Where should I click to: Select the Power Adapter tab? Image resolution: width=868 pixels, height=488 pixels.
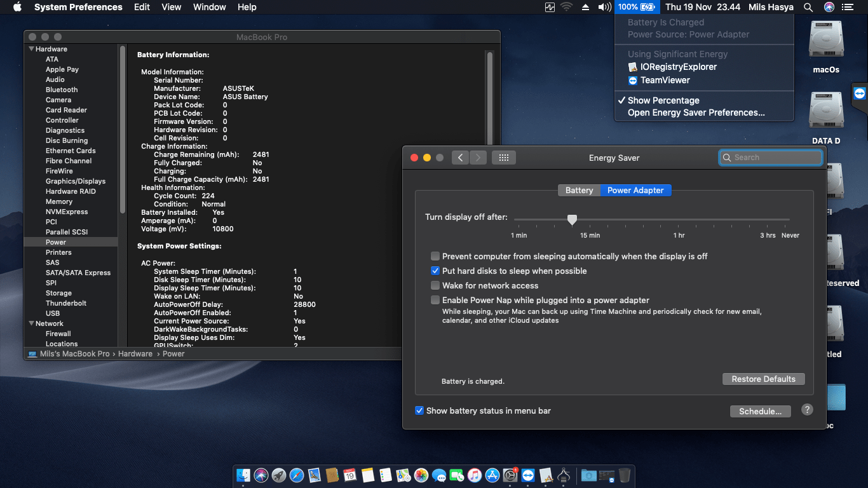635,190
